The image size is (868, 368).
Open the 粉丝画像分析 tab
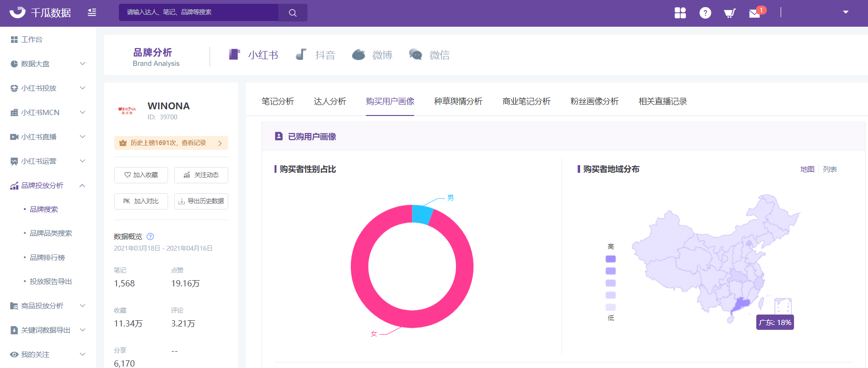click(594, 102)
